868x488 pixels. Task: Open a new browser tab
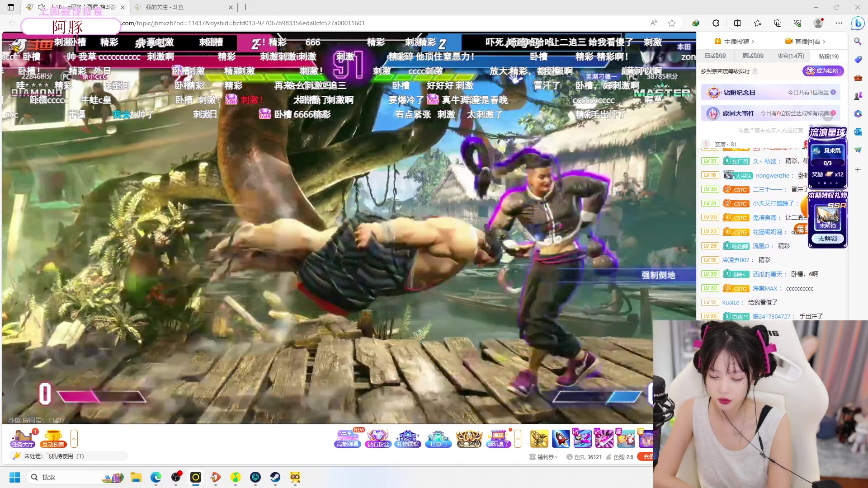pos(246,7)
